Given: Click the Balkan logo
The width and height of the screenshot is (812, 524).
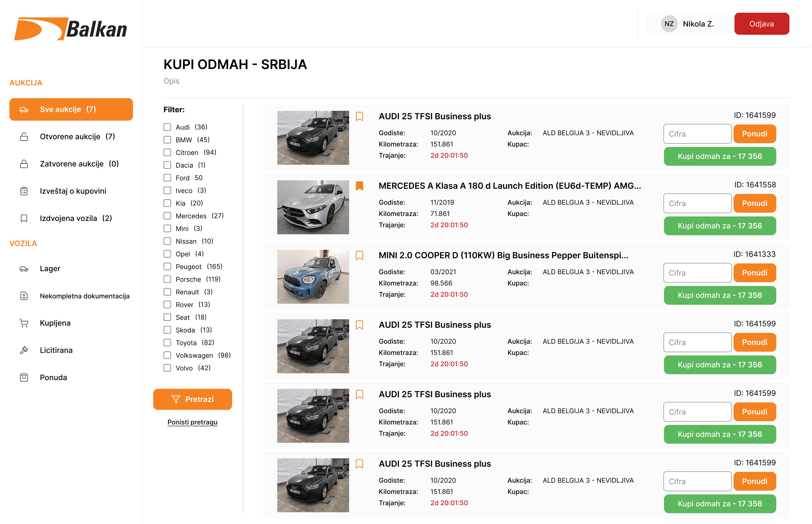Looking at the screenshot, I should click(70, 29).
